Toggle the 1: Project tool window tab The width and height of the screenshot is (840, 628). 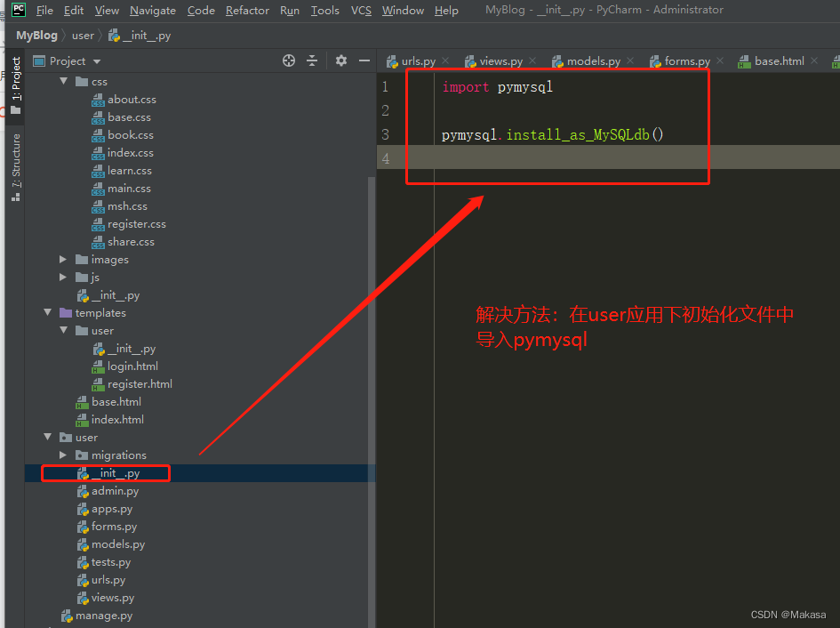tap(15, 85)
